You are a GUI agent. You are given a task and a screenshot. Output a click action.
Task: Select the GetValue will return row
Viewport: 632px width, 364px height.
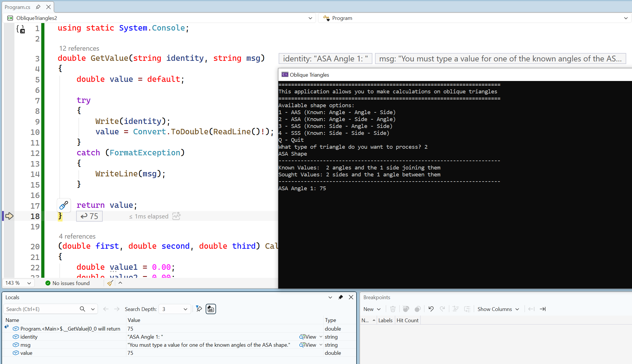pos(179,329)
